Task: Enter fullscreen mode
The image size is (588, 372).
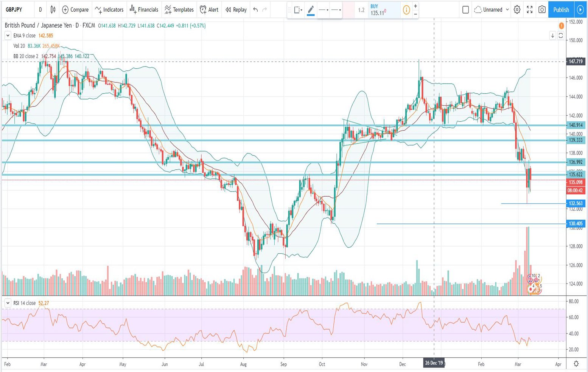Action: (x=529, y=9)
